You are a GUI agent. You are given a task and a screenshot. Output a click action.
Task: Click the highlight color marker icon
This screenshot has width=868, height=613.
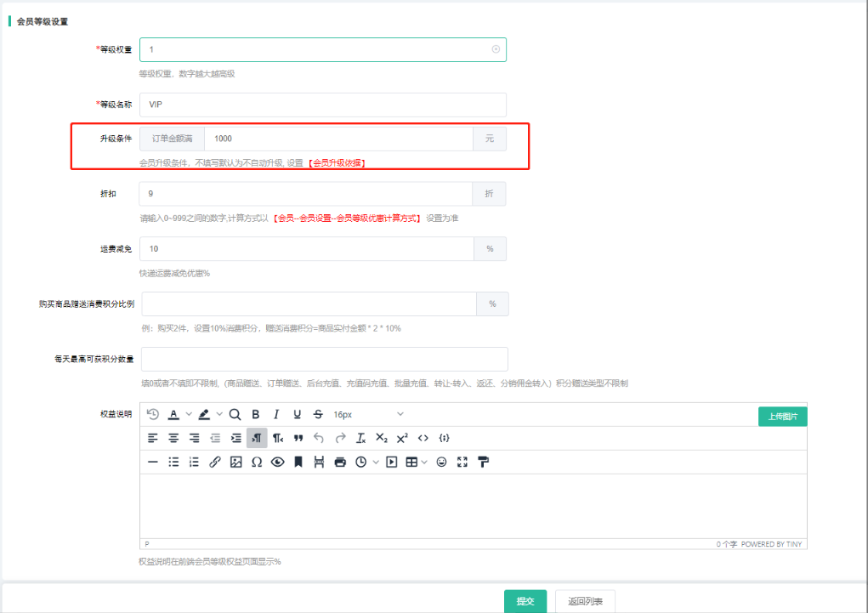coord(204,414)
